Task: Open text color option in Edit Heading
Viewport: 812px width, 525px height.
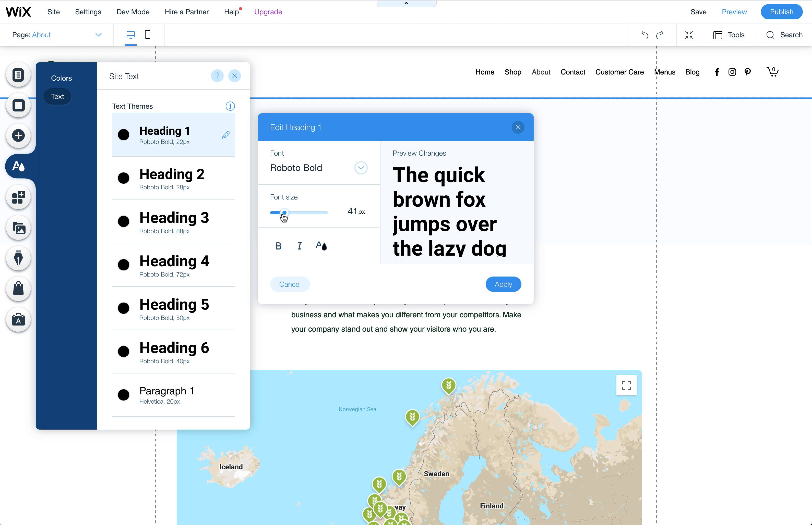Action: (321, 246)
